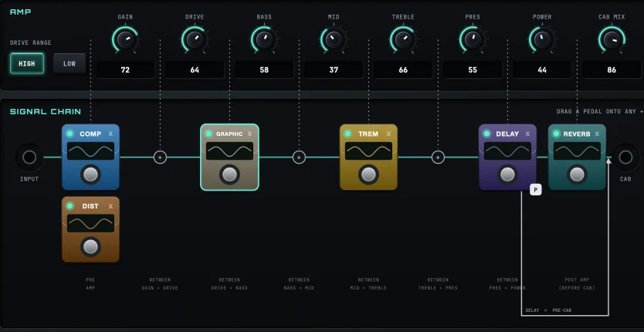Click the CAB output jack
This screenshot has height=332, width=644.
(625, 158)
